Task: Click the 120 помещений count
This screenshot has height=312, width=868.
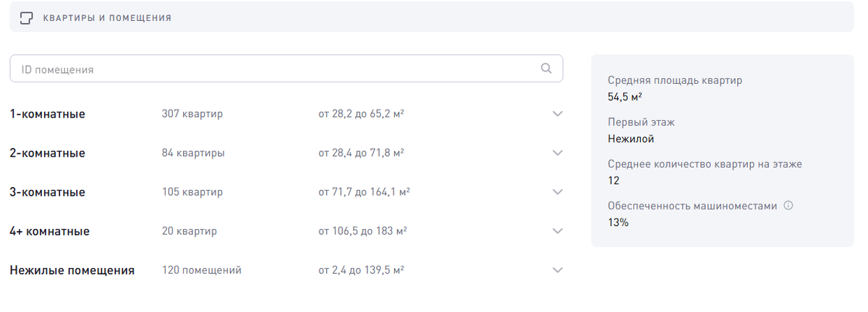Action: point(202,270)
